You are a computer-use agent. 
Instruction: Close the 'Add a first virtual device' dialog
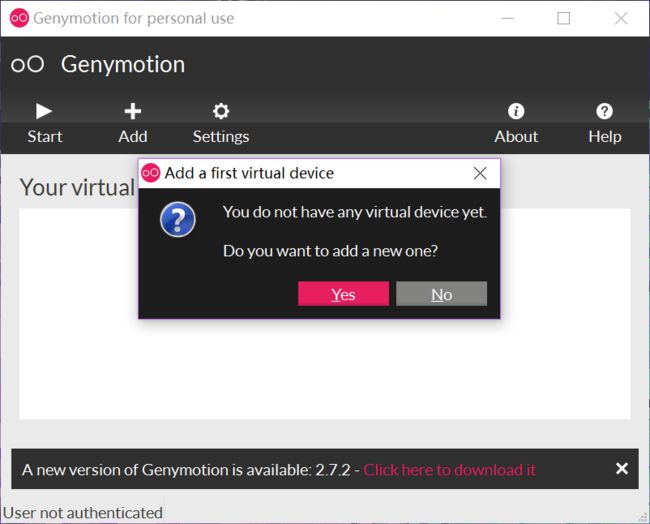(480, 173)
